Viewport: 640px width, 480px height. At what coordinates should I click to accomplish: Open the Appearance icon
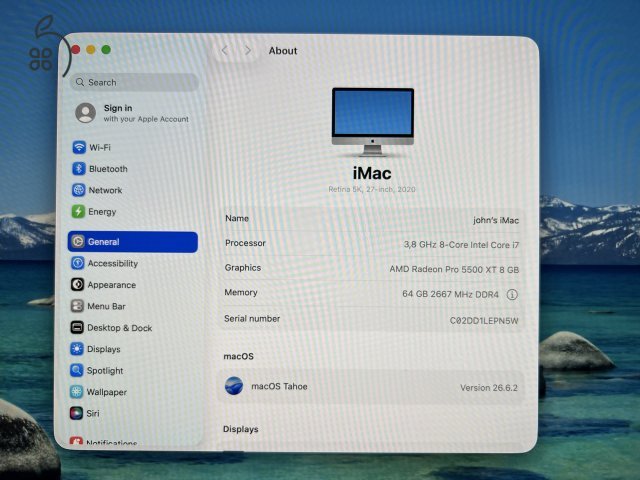pos(77,284)
